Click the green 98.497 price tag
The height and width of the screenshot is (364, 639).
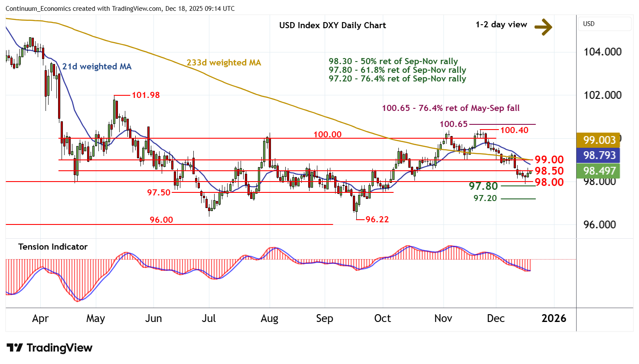[x=599, y=171]
